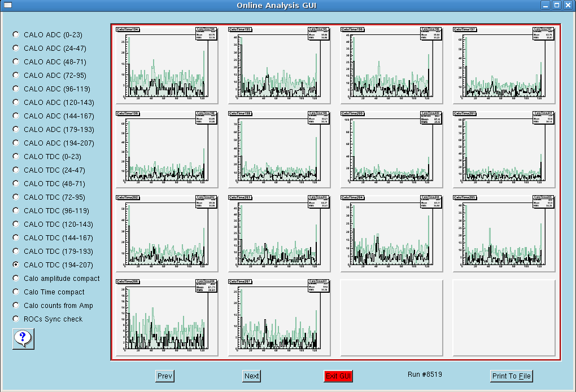
Task: Click the CaloTime204 title label
Action: (x=352, y=197)
